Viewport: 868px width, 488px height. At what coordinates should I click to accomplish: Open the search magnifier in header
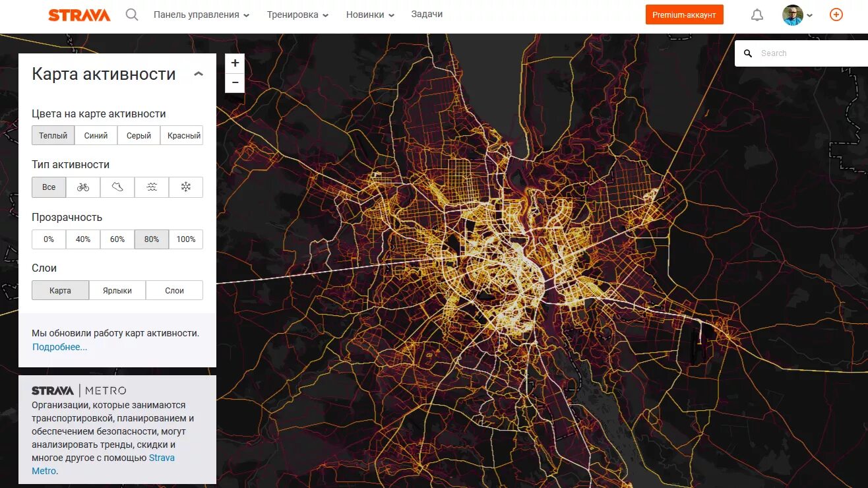[132, 15]
